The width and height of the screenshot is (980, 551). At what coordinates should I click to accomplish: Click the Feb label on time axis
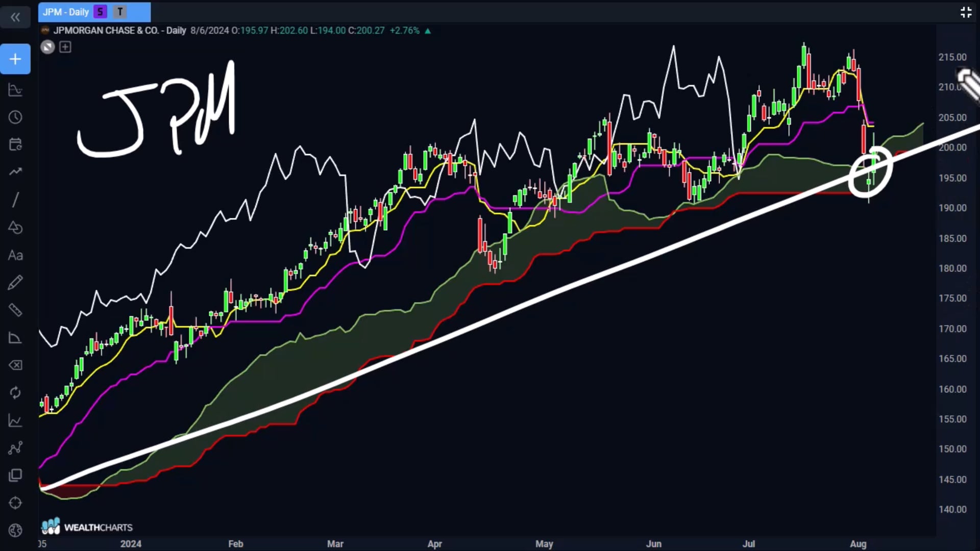click(x=236, y=544)
